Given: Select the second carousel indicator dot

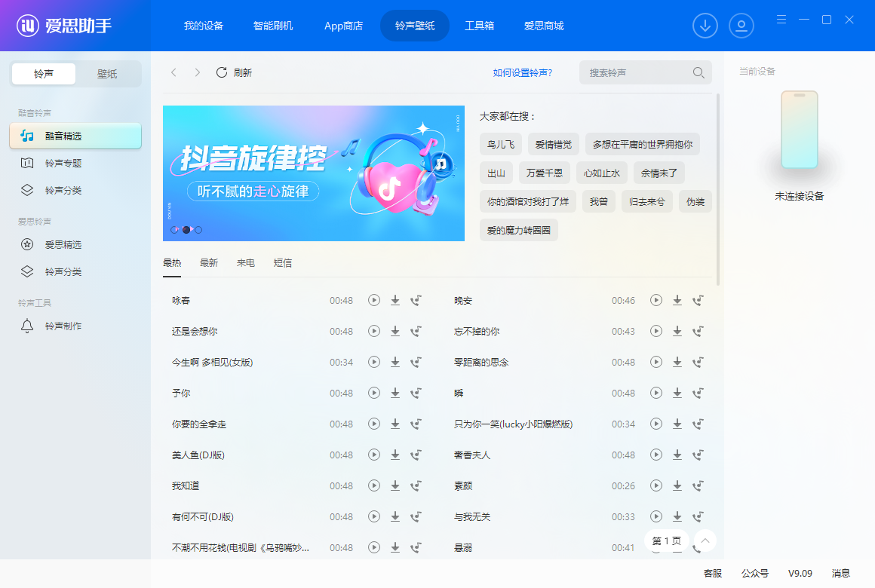Looking at the screenshot, I should click(x=186, y=229).
